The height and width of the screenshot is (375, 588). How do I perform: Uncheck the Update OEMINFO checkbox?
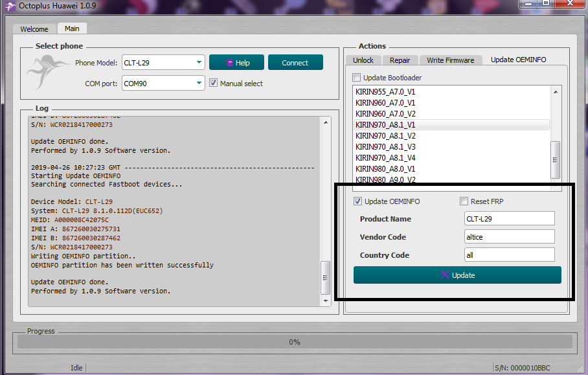click(x=357, y=201)
